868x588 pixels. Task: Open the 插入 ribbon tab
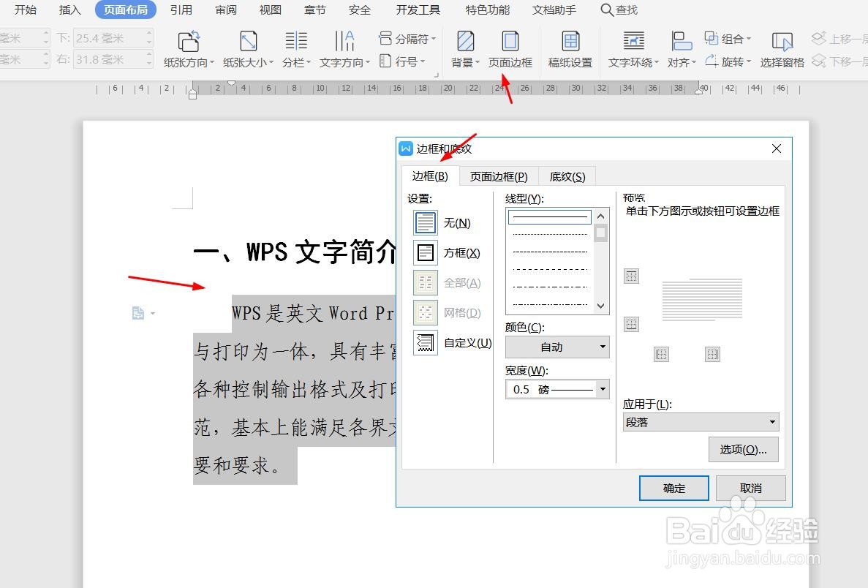[69, 10]
